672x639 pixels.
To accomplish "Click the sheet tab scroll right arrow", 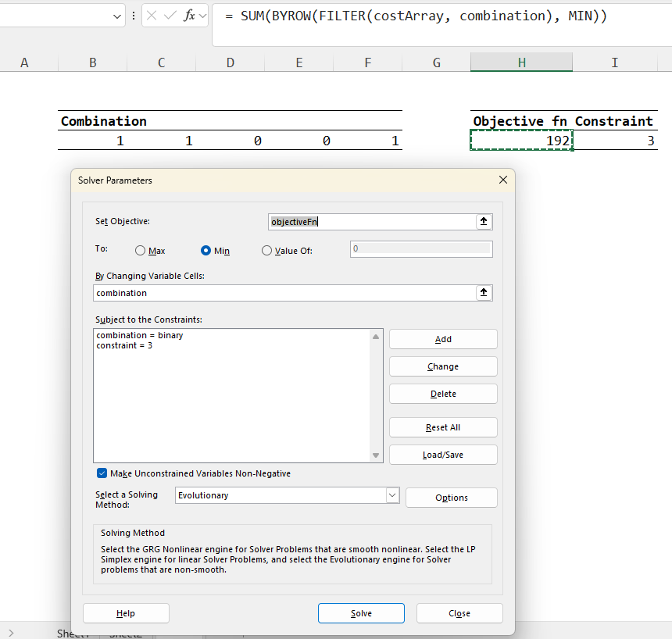I will 11,633.
